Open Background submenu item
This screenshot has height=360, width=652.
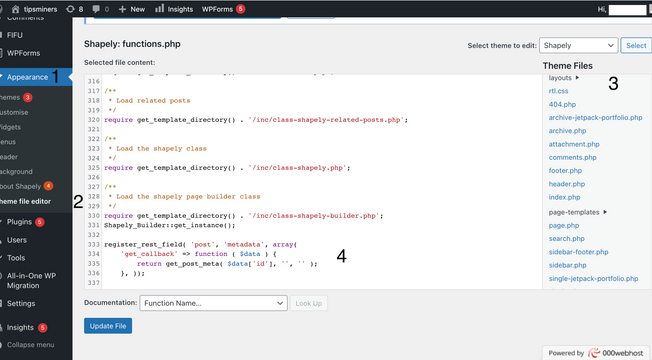[x=16, y=171]
